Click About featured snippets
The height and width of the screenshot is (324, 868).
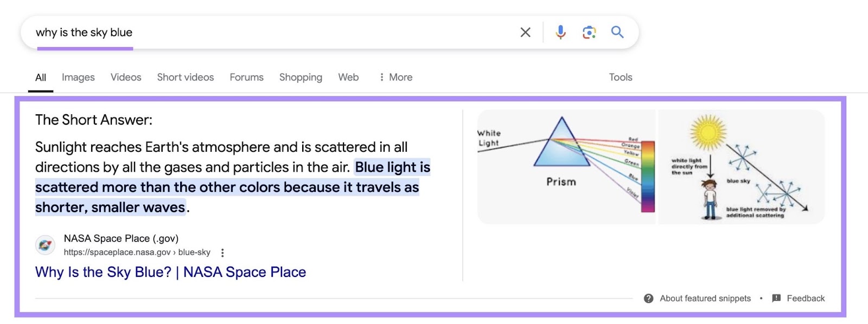pyautogui.click(x=705, y=298)
